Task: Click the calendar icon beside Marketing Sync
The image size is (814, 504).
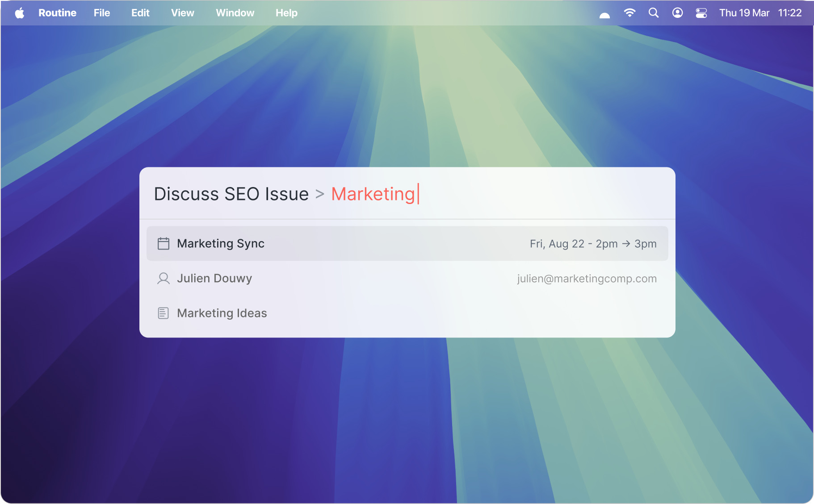Action: click(164, 243)
